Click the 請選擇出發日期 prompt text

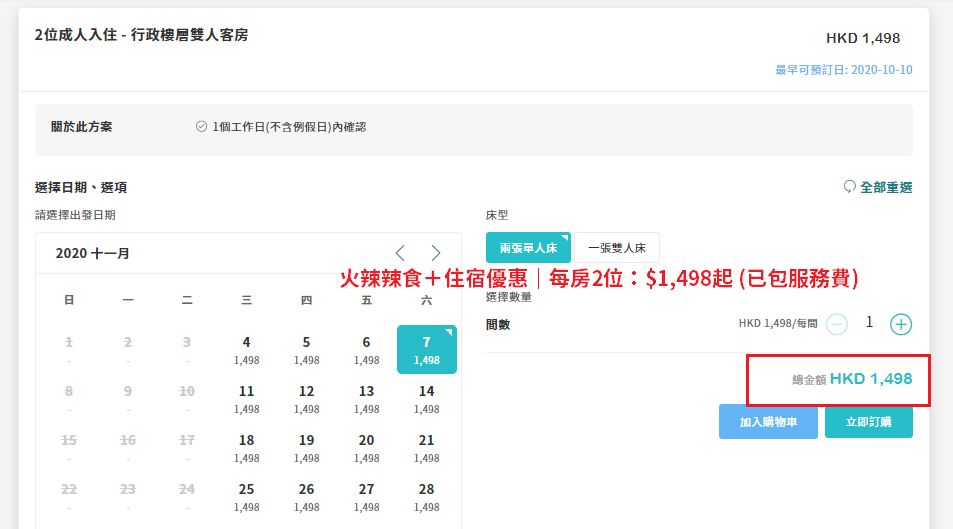(75, 215)
